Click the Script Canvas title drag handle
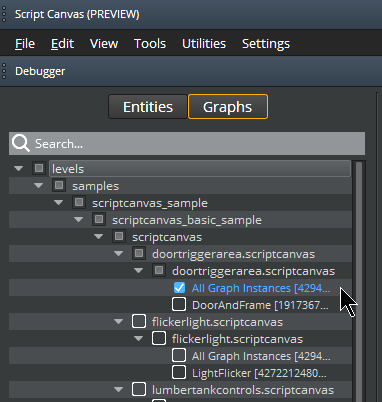This screenshot has width=382, height=402. coord(4,14)
